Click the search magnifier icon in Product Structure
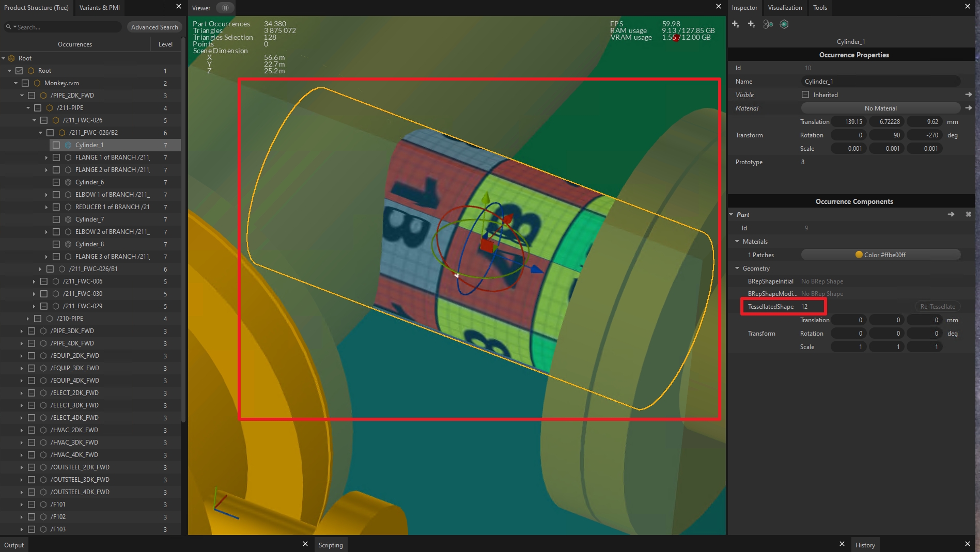 point(9,27)
